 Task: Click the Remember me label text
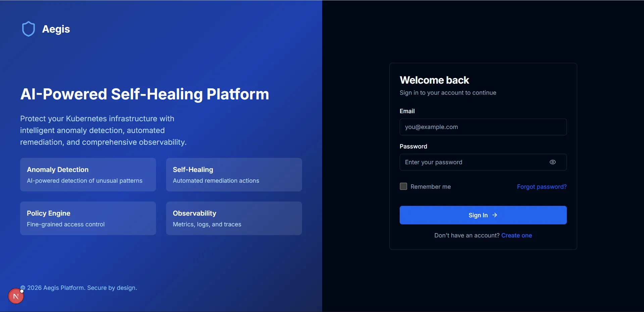tap(431, 187)
